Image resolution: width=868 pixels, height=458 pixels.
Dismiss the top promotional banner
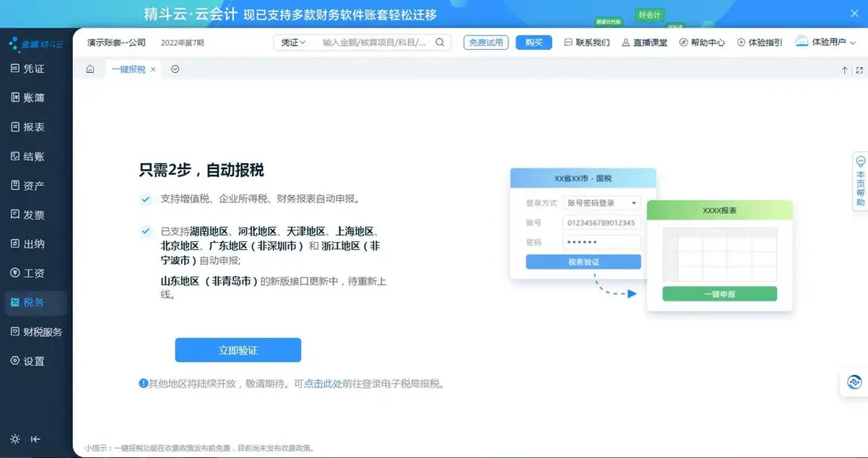[854, 14]
